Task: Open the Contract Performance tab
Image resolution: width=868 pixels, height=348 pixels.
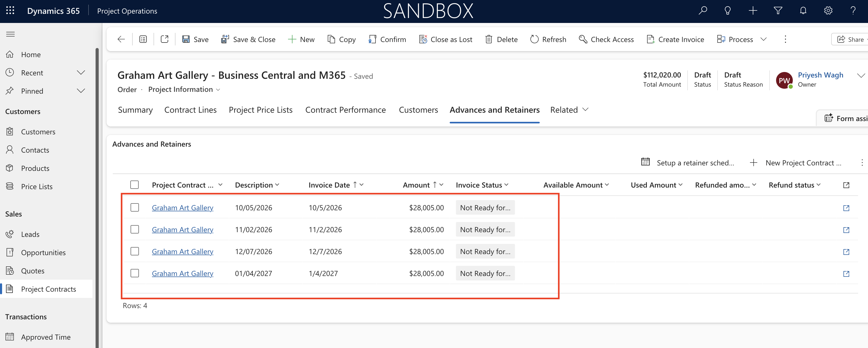Action: (345, 110)
